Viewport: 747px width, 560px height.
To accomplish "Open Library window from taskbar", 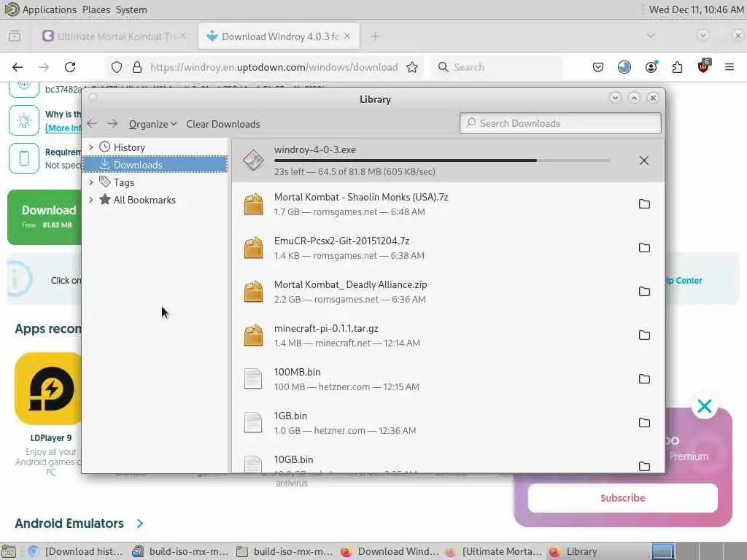I will coord(574,551).
